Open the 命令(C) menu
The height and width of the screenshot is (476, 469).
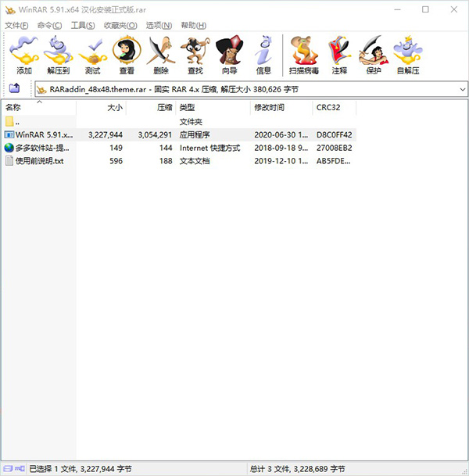49,26
